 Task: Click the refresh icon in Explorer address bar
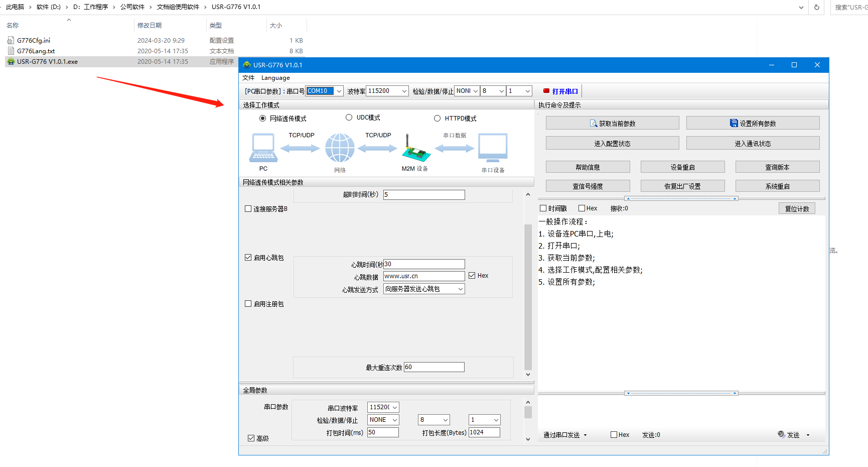click(816, 7)
